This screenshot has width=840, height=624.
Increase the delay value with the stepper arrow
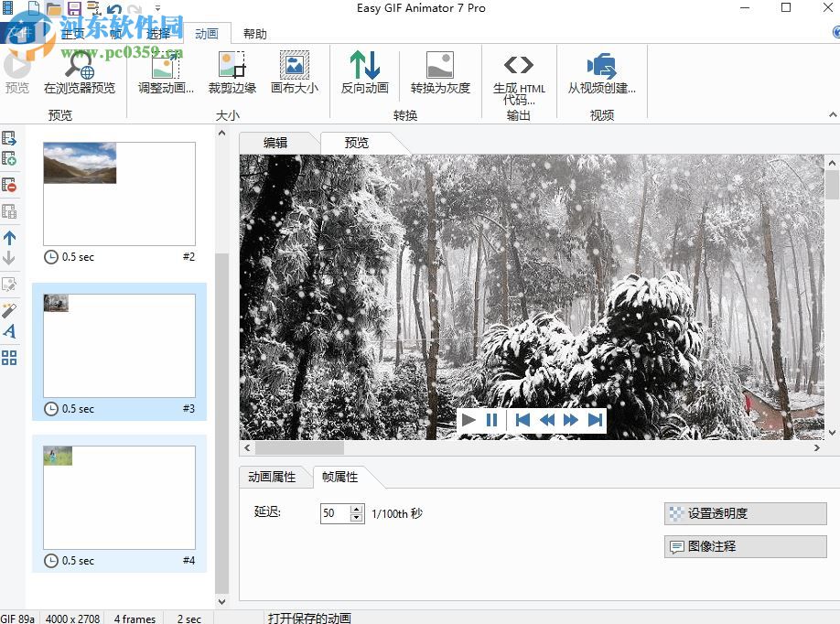click(355, 509)
